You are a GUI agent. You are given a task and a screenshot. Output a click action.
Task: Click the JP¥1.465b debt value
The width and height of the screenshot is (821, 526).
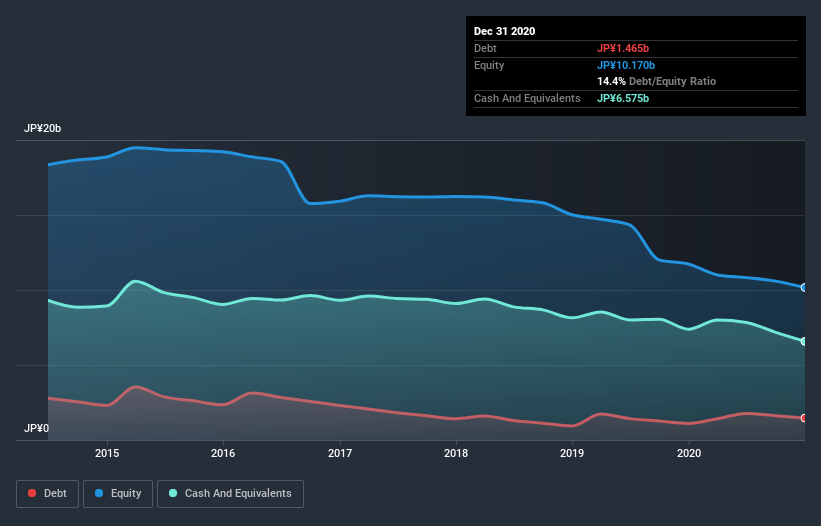(x=623, y=48)
